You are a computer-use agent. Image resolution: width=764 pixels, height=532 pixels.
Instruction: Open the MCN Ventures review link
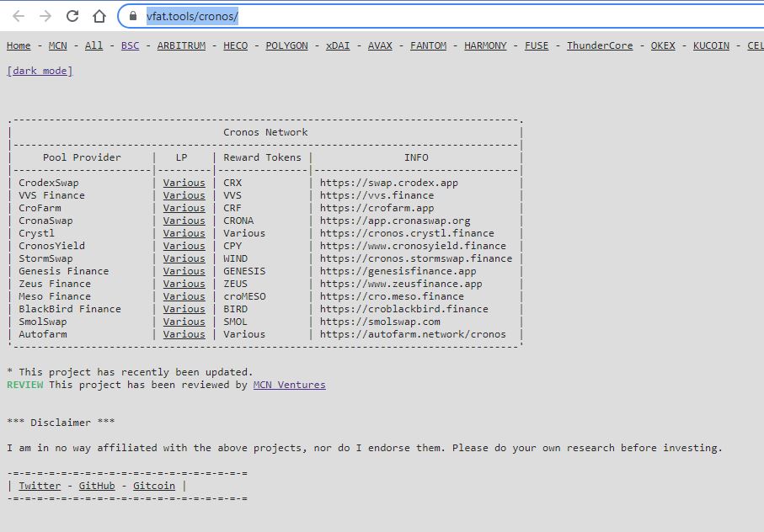point(290,385)
